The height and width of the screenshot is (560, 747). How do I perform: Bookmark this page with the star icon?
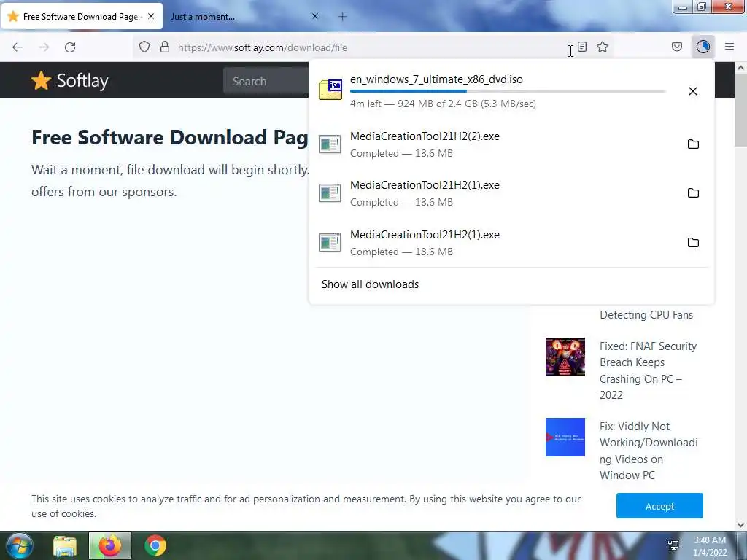pyautogui.click(x=603, y=47)
